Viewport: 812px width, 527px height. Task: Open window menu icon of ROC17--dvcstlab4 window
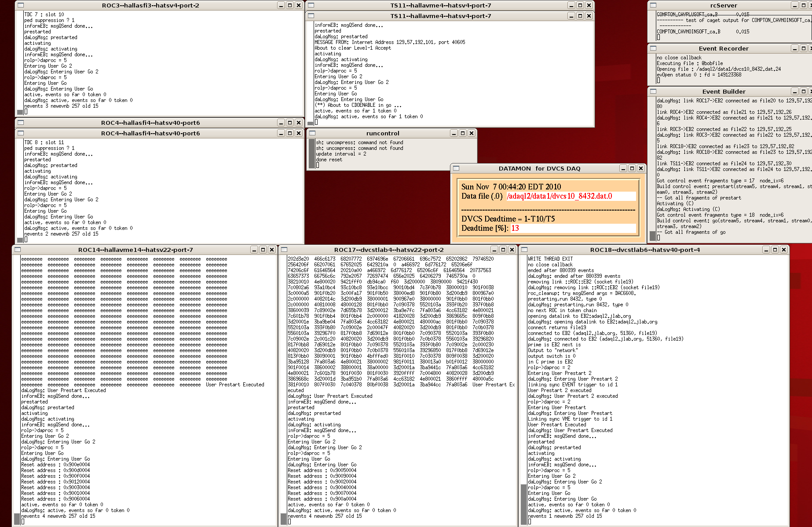[284, 250]
